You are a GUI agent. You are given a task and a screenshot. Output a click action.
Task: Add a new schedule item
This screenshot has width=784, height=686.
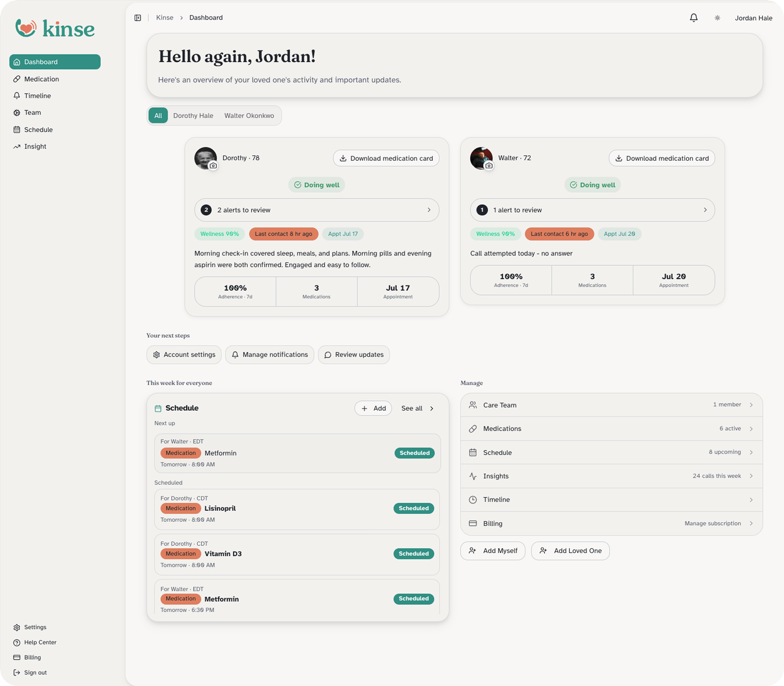point(373,408)
